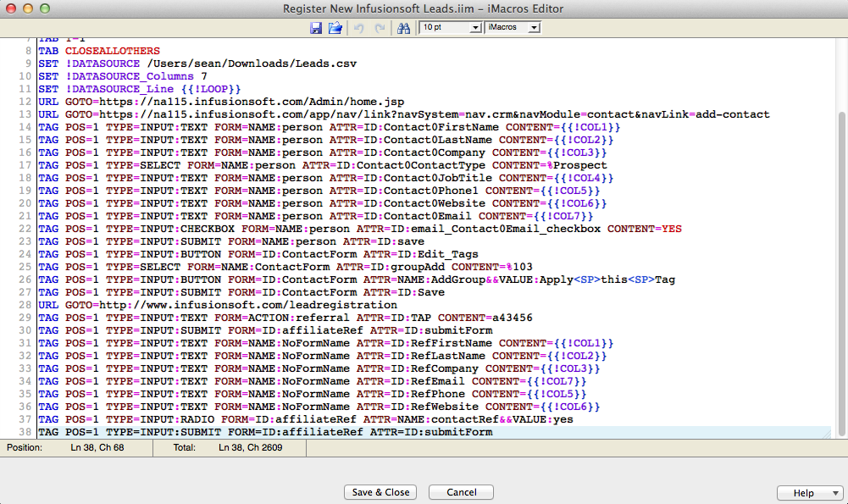Click line number 30 in the gutter
Viewport: 848px width, 504px height.
click(x=25, y=330)
